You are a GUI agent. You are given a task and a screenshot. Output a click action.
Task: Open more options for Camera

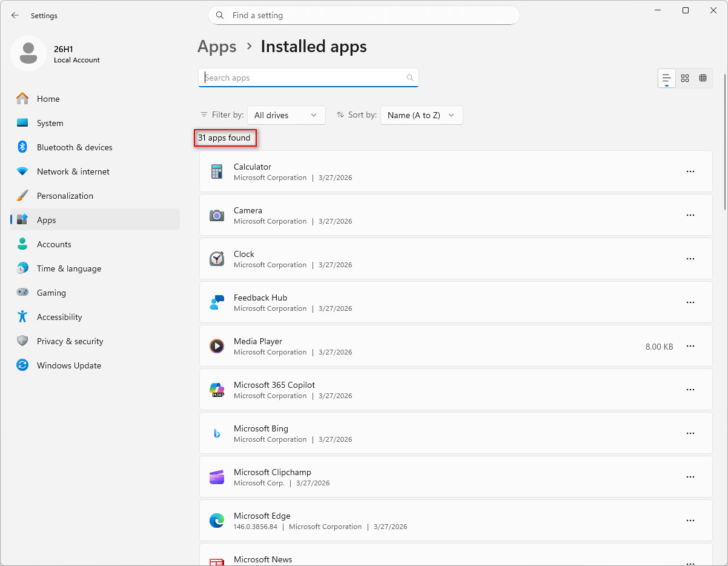[690, 215]
